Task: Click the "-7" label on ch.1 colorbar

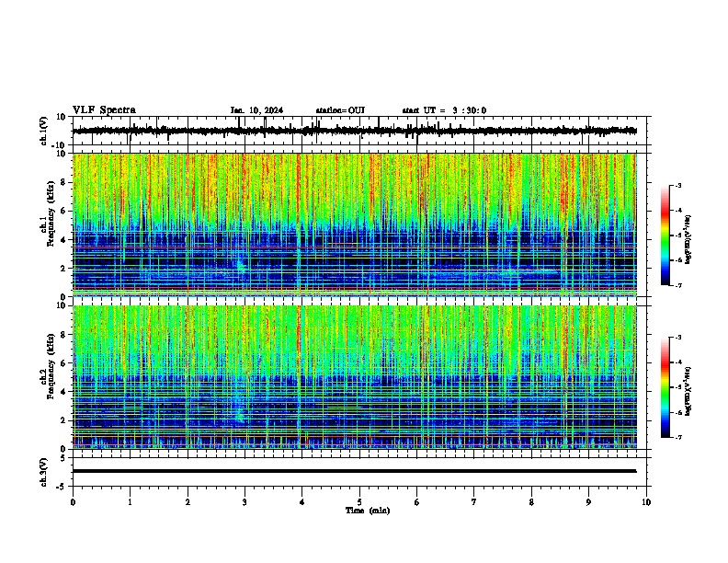Action: point(677,285)
